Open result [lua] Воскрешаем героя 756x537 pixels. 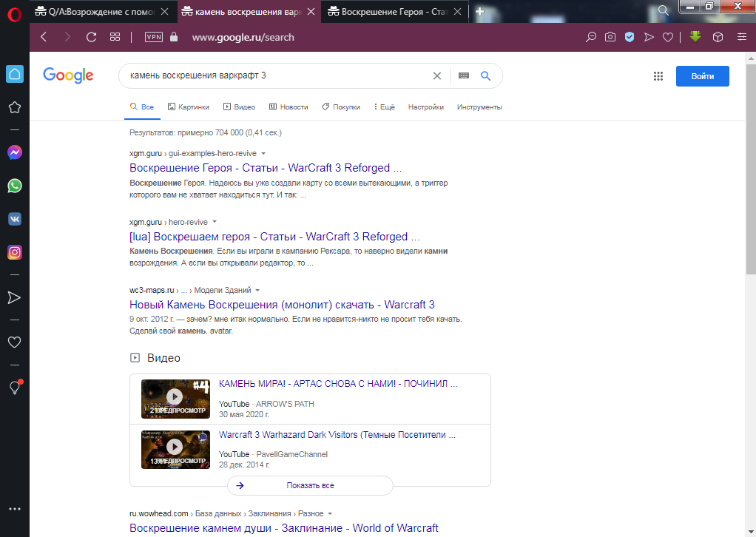click(274, 237)
